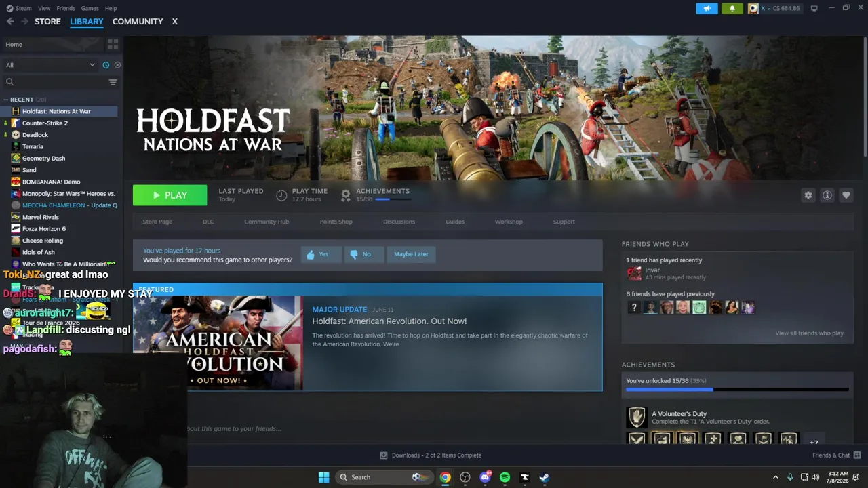Click the Play Time clock icon
Viewport: 868px width, 488px height.
(281, 195)
